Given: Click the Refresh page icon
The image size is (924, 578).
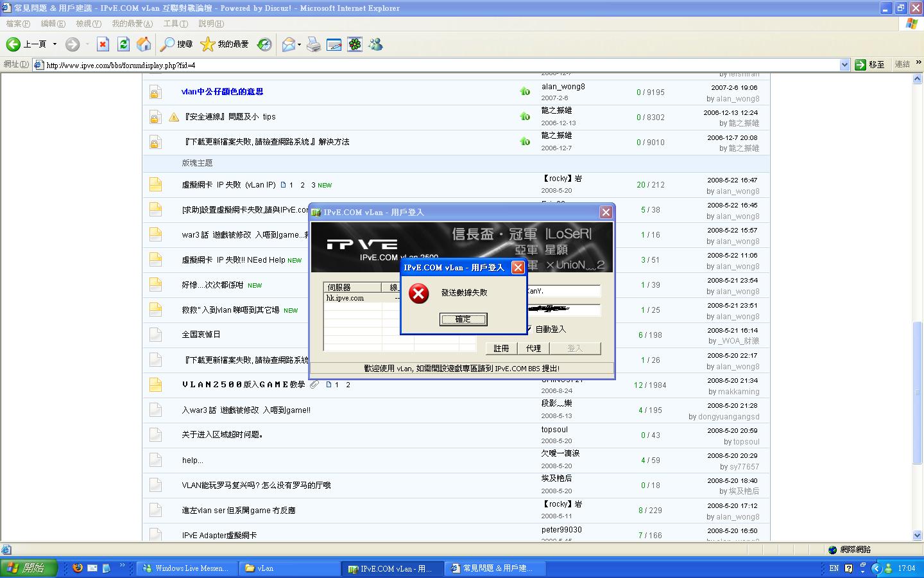Looking at the screenshot, I should (x=123, y=44).
